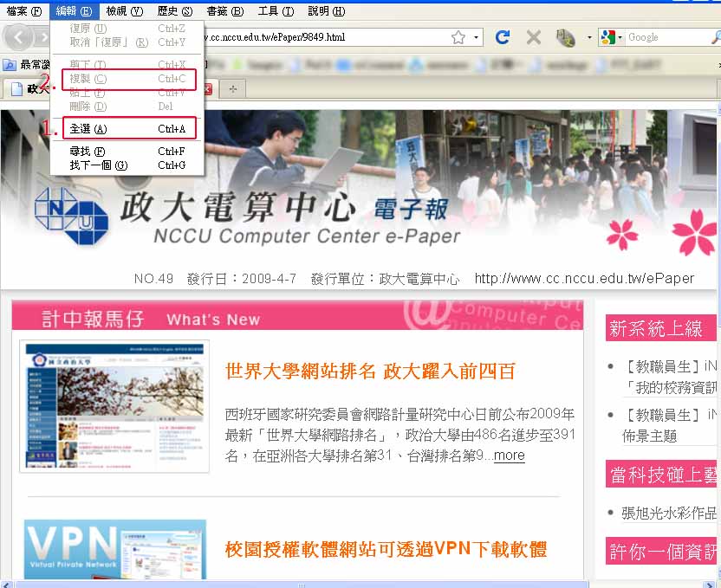The width and height of the screenshot is (721, 588).
Task: Choose 刪除 (D) from the edit menu
Action: point(128,107)
